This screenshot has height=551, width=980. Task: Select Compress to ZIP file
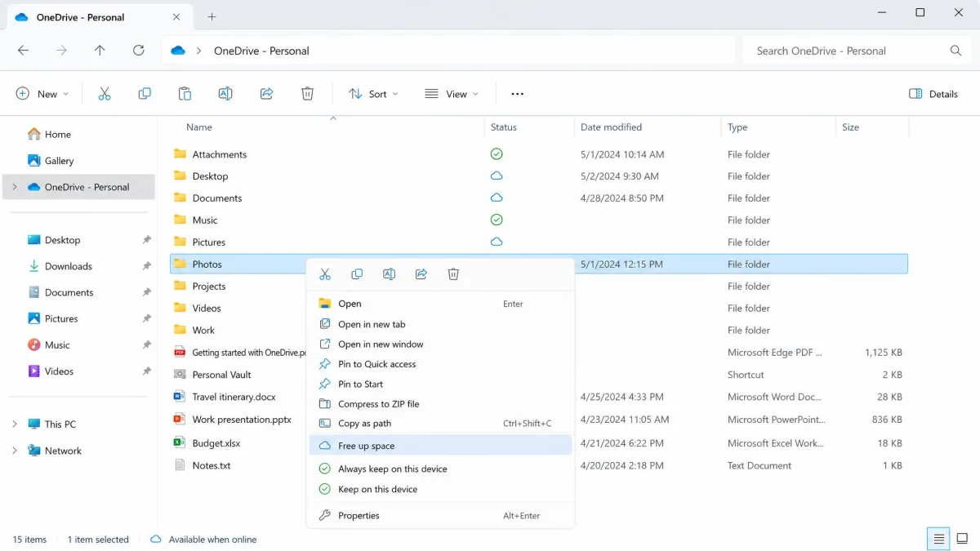pos(440,404)
